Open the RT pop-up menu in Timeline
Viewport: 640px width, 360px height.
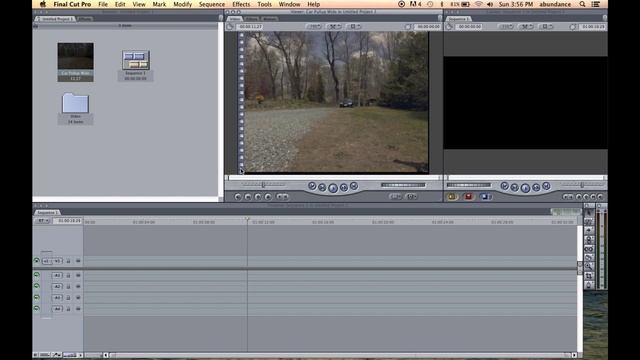(x=42, y=221)
